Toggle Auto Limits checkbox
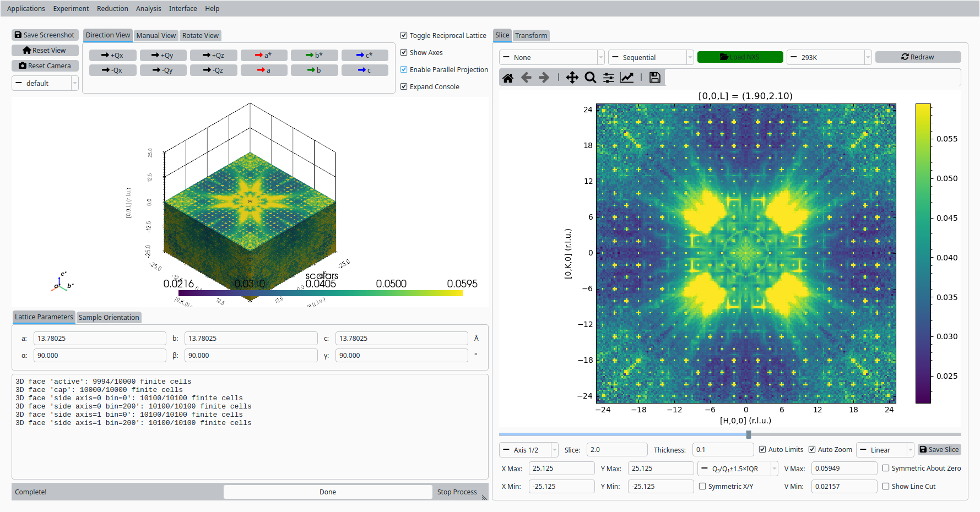 (762, 449)
